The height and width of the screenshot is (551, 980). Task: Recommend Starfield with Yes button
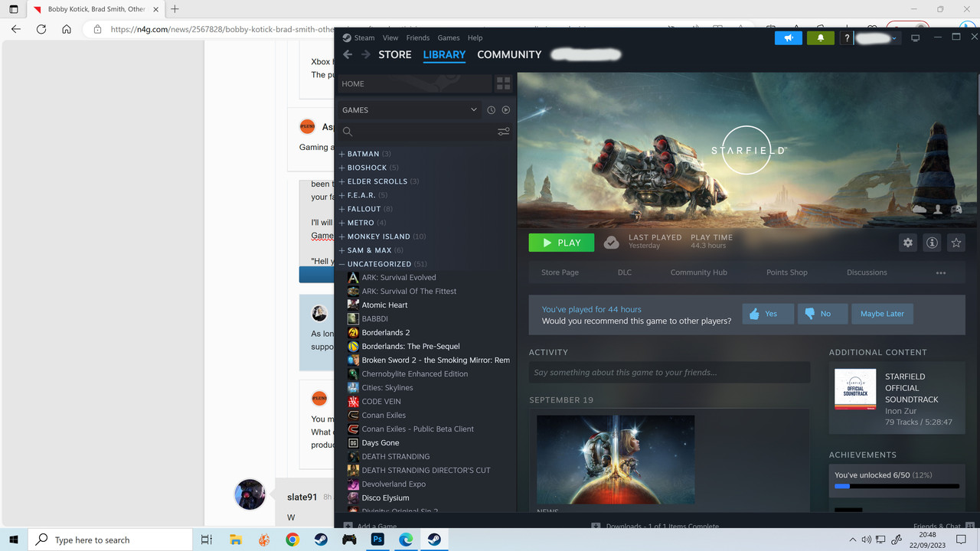[768, 314]
